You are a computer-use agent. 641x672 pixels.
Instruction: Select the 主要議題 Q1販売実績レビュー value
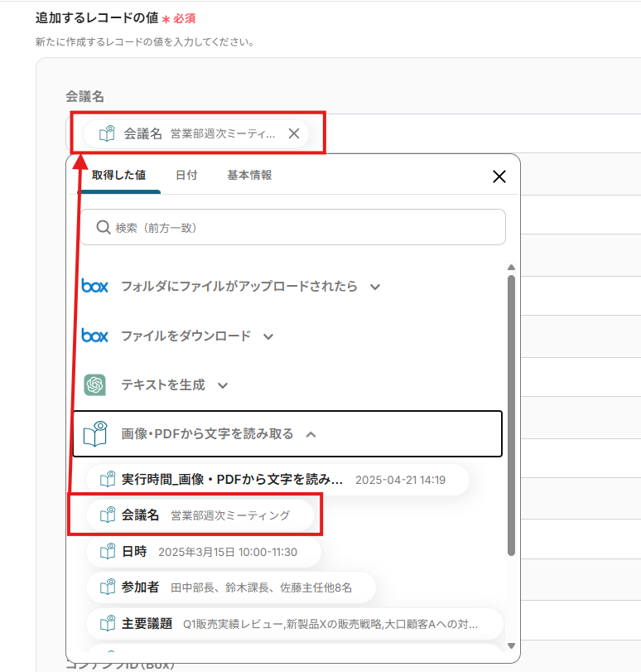pos(294,624)
